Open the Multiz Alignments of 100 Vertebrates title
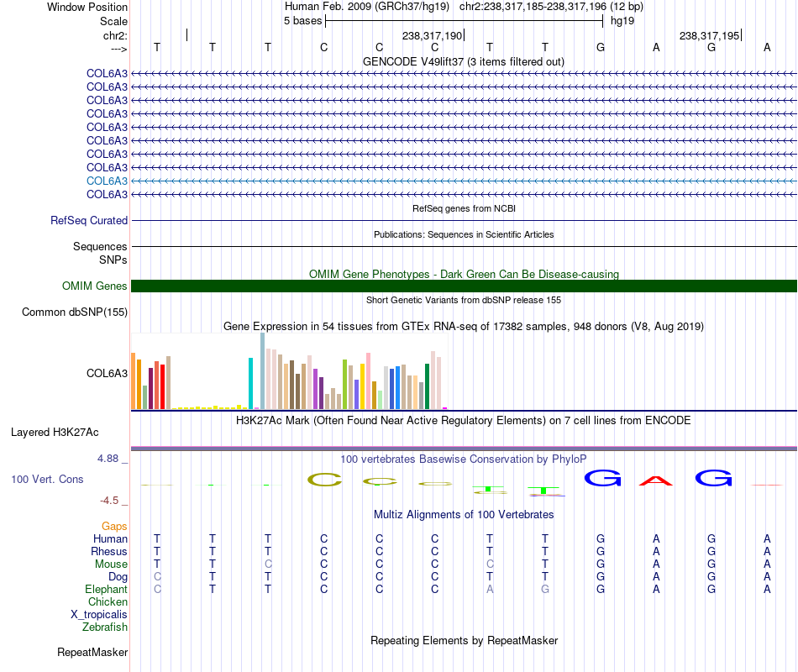798x672 pixels. coord(464,515)
